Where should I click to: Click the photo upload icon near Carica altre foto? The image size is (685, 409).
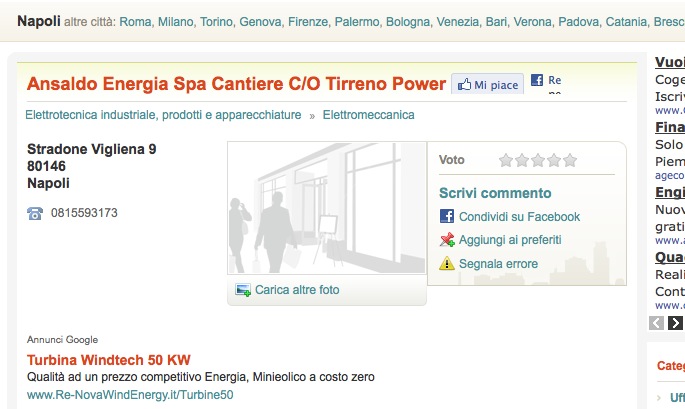[243, 290]
